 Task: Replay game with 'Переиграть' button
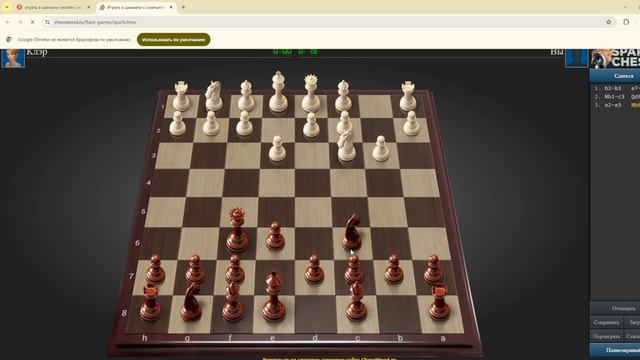[x=606, y=337]
